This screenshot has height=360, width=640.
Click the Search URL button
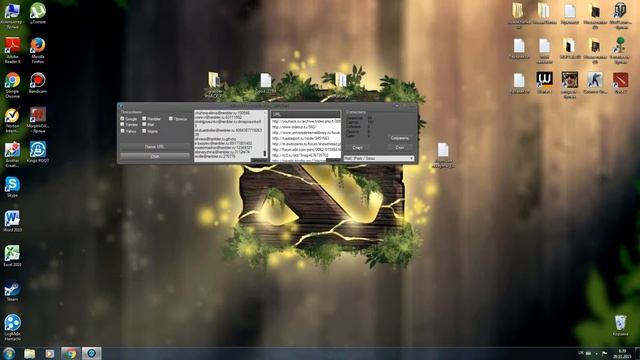click(x=155, y=146)
